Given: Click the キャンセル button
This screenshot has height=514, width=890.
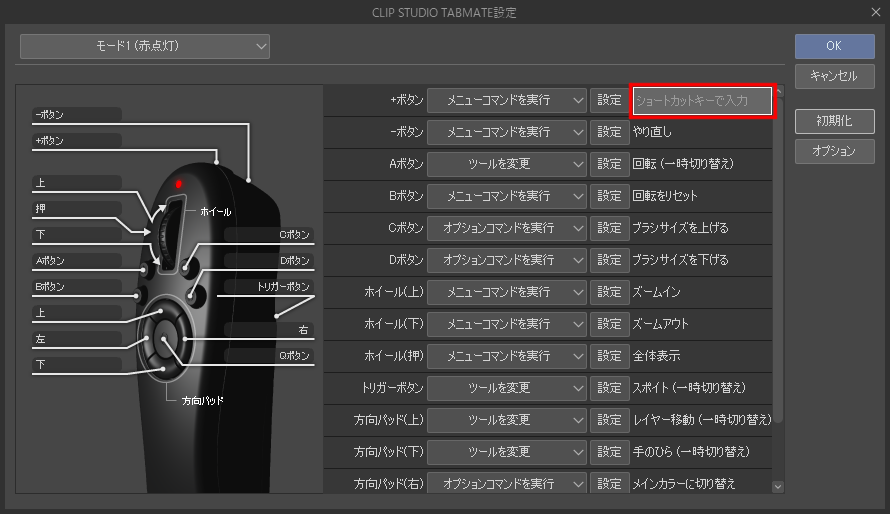Looking at the screenshot, I should [x=834, y=76].
